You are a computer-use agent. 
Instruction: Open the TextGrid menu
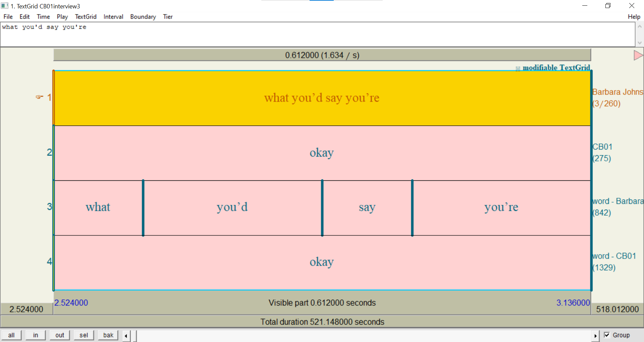click(x=86, y=17)
